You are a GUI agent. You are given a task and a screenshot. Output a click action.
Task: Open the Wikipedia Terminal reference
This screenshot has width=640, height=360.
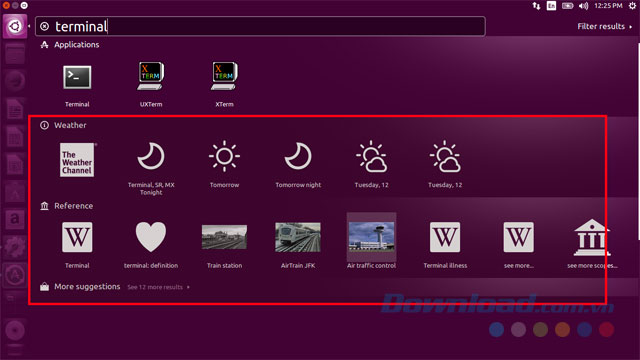click(x=77, y=237)
